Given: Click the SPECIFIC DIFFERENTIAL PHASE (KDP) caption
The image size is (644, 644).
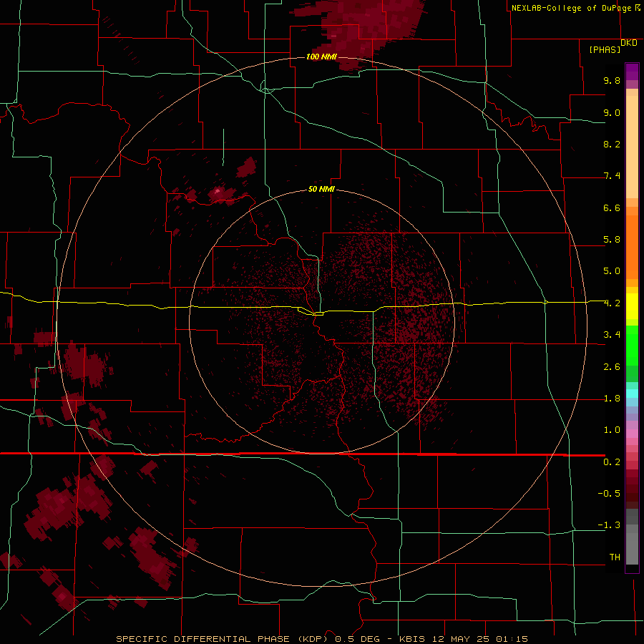Looking at the screenshot, I should (x=223, y=639).
